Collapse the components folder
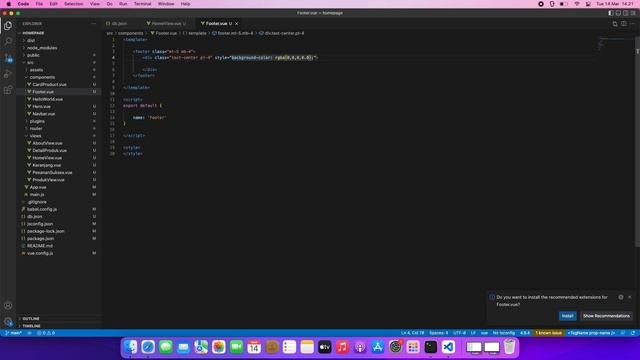The width and height of the screenshot is (640, 360). point(42,77)
